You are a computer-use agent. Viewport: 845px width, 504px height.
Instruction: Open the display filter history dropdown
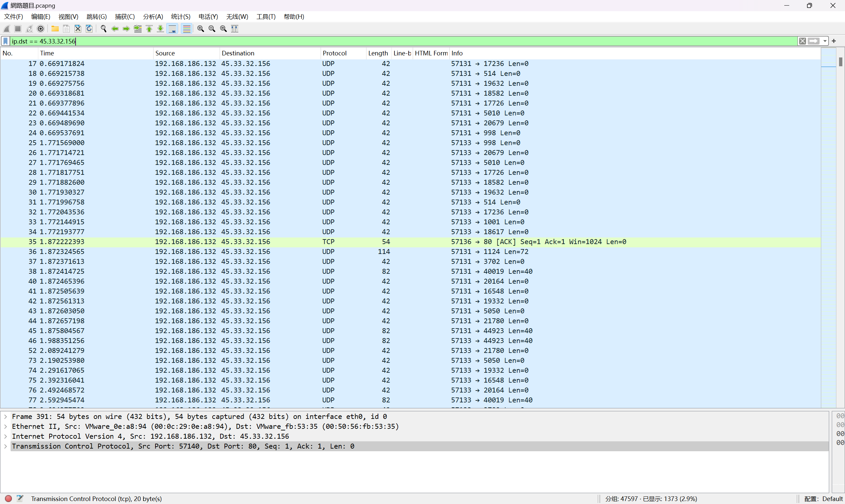[825, 41]
